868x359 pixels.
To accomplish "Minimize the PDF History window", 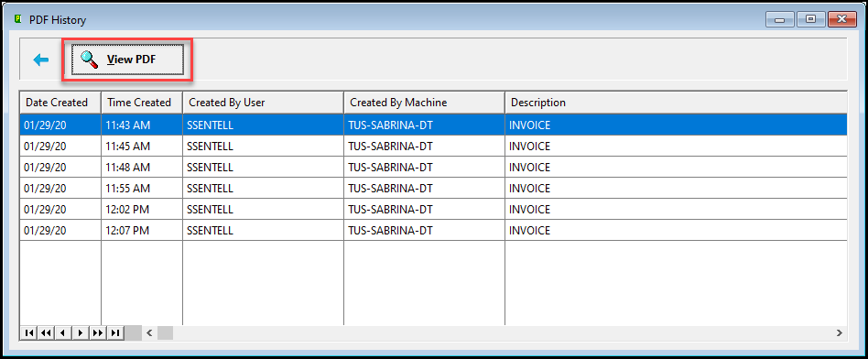I will 780,19.
